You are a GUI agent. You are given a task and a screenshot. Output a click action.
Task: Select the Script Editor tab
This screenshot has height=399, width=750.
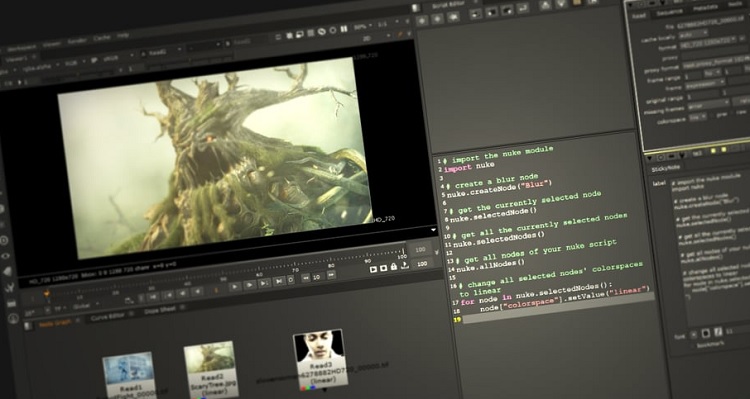pos(450,6)
